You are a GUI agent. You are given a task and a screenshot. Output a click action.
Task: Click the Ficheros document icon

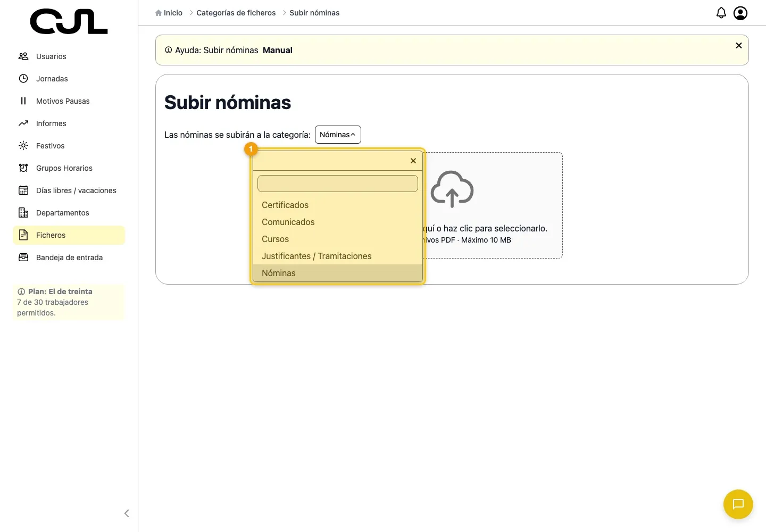(x=23, y=235)
